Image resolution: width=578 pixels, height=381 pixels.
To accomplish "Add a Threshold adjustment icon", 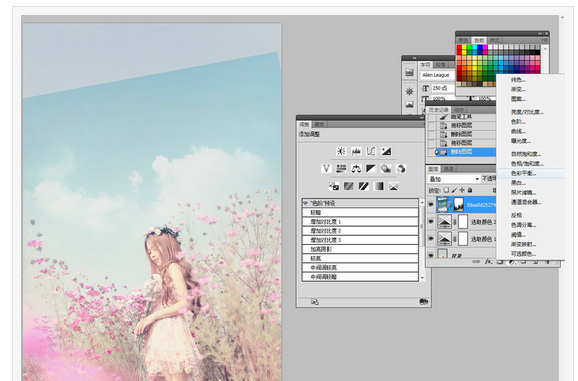I will [x=364, y=186].
